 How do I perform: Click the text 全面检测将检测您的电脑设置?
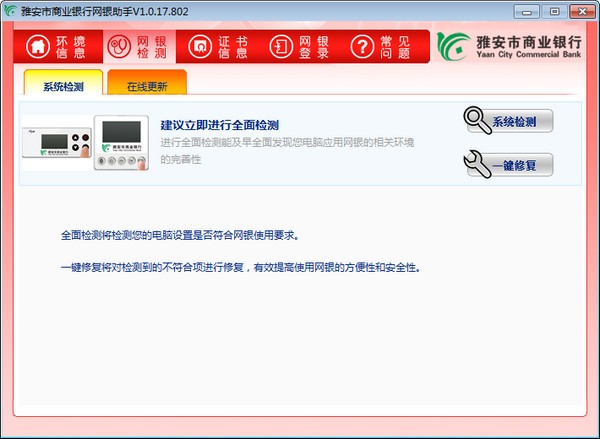(x=180, y=235)
